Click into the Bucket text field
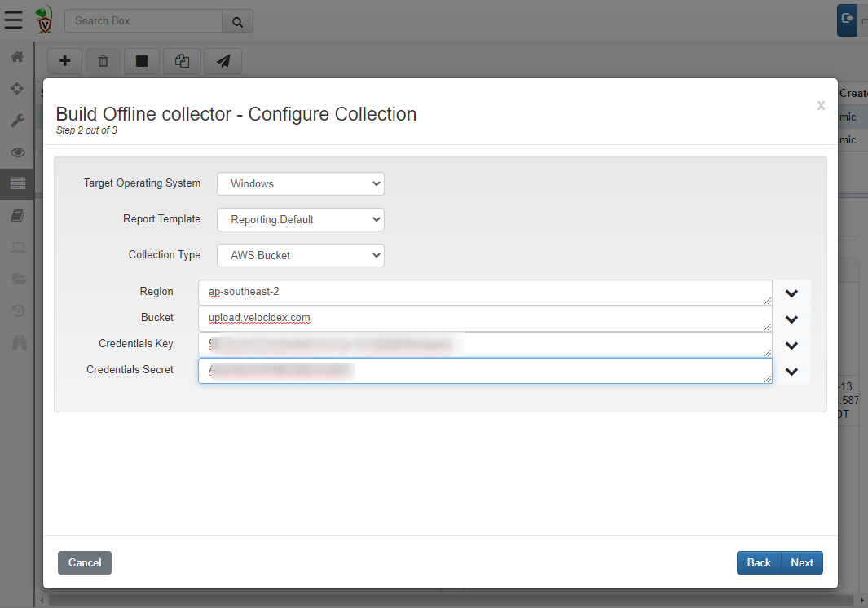Image resolution: width=868 pixels, height=608 pixels. coord(485,318)
